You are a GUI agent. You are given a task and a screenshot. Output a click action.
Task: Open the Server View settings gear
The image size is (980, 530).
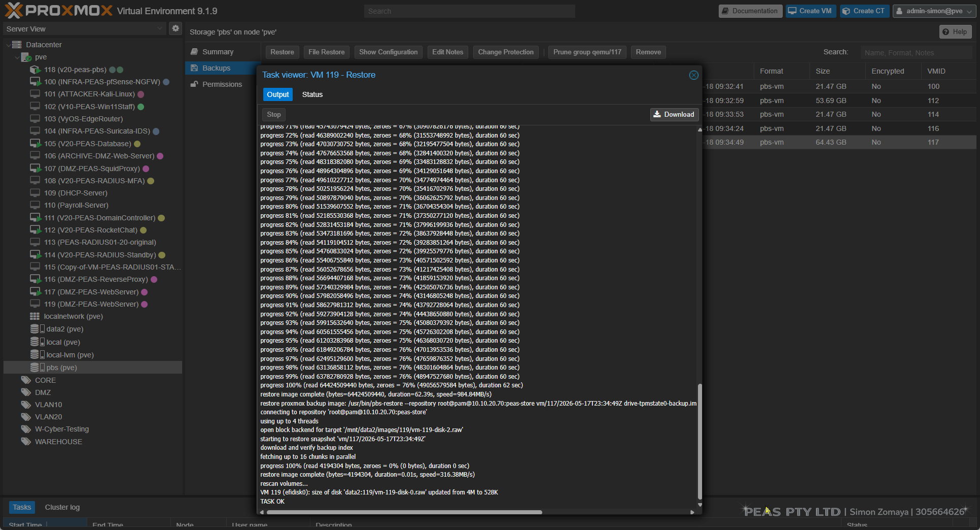[176, 28]
